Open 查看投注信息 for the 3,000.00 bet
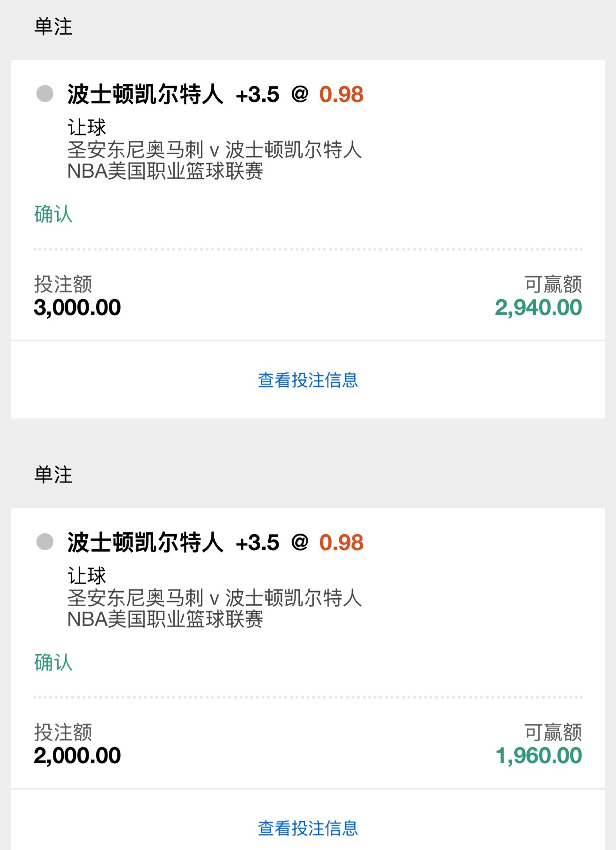This screenshot has height=850, width=616. tap(308, 380)
